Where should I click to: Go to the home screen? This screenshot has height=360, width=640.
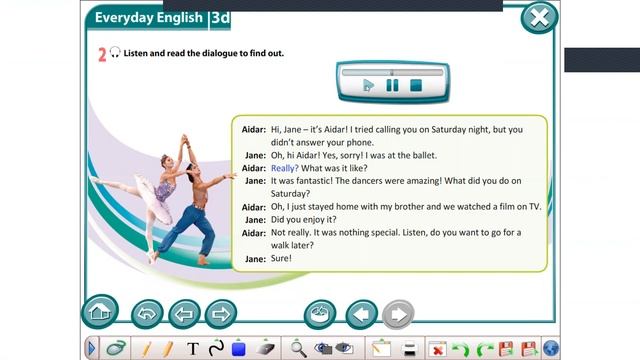pos(100,312)
